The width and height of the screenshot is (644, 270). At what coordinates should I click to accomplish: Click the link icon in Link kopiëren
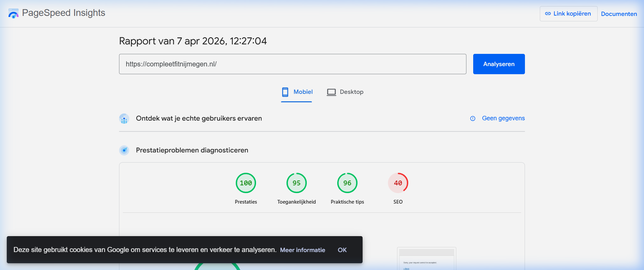point(548,14)
